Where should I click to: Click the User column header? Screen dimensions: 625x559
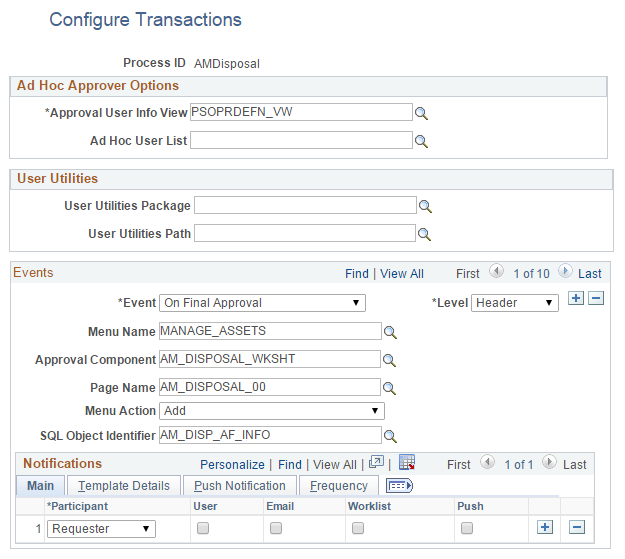click(x=205, y=506)
